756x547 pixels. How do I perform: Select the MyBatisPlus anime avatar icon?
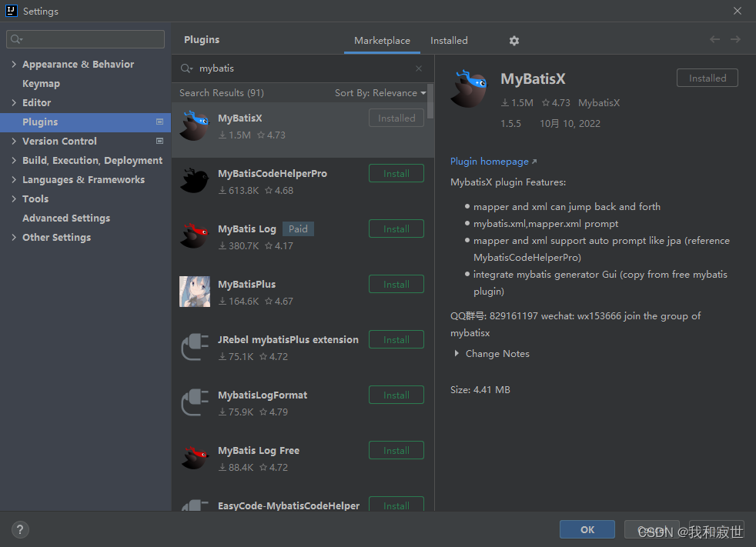pos(195,292)
